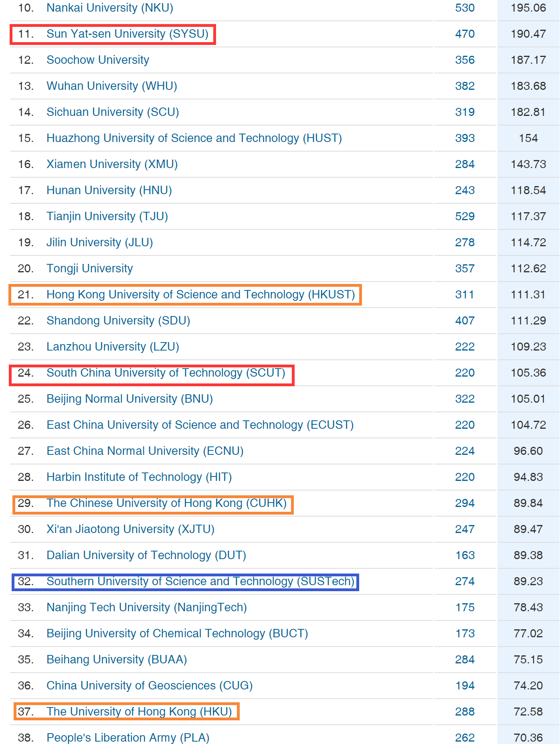
Task: Click Xiamen University (XMU) link
Action: pyautogui.click(x=112, y=164)
